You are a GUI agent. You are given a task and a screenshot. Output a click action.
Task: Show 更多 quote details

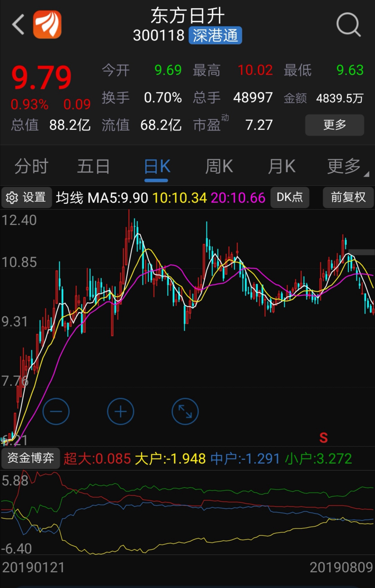click(334, 125)
